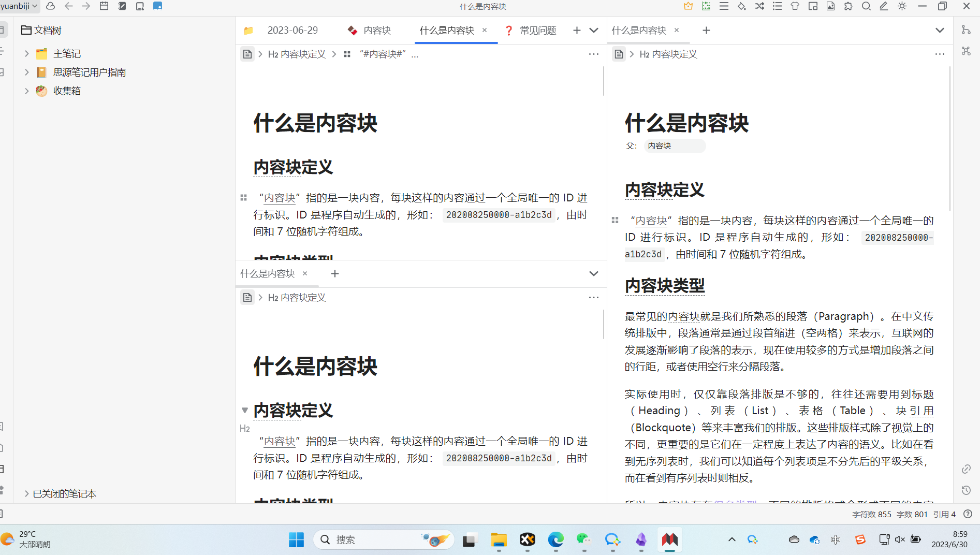Collapse the 内容块定义 heading fold triangle
Image resolution: width=980 pixels, height=555 pixels.
pyautogui.click(x=244, y=411)
